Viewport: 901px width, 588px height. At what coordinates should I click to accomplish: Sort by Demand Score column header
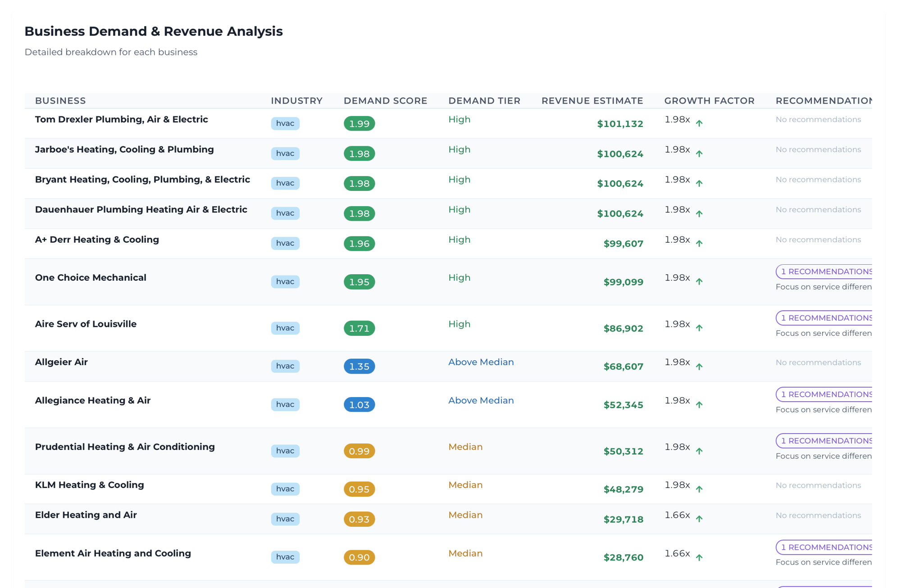click(385, 101)
